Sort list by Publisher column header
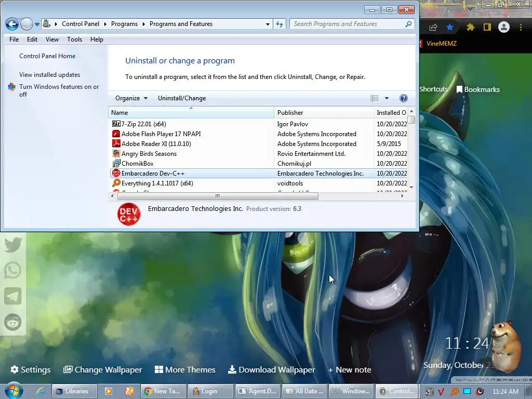 click(x=324, y=112)
